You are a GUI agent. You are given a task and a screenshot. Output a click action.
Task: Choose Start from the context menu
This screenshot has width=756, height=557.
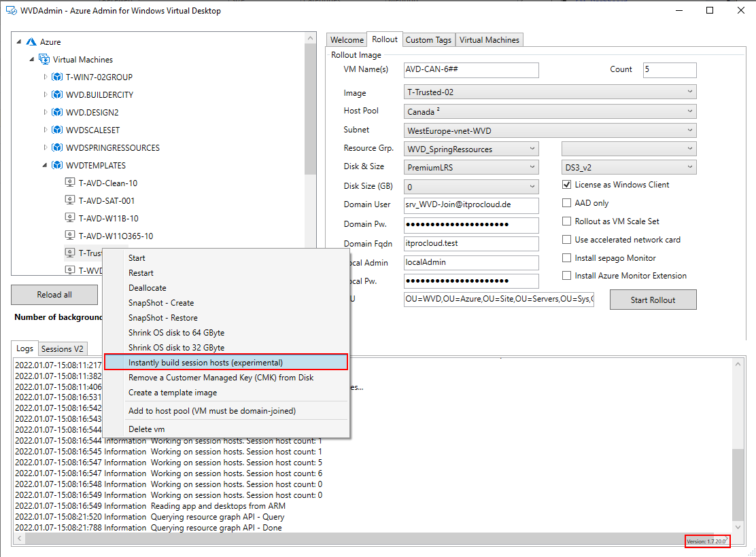[x=226, y=257]
